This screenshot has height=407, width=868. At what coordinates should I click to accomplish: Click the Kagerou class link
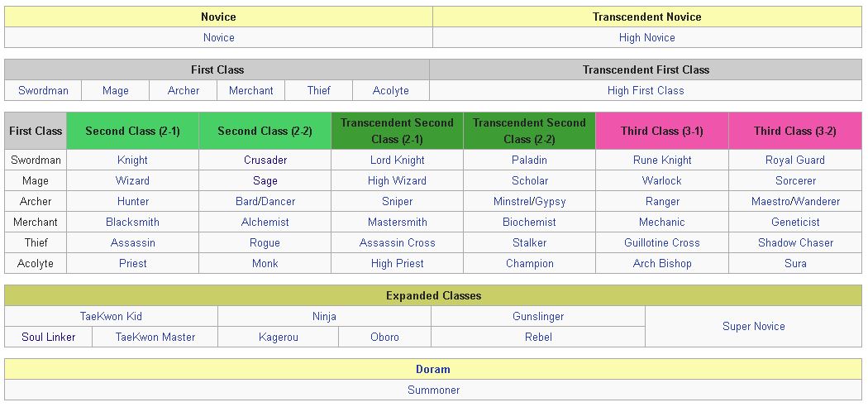click(278, 337)
